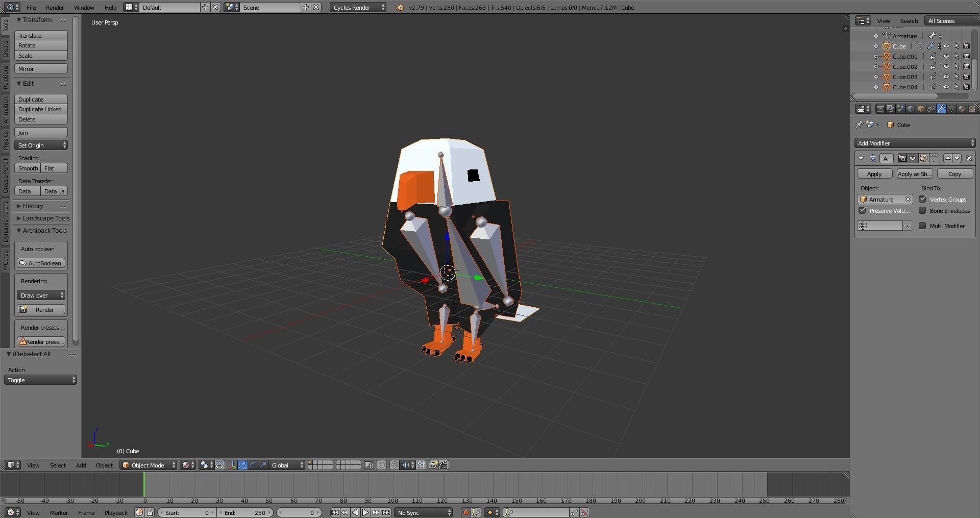Collapse the Armature modifier panel triangle

click(x=861, y=158)
